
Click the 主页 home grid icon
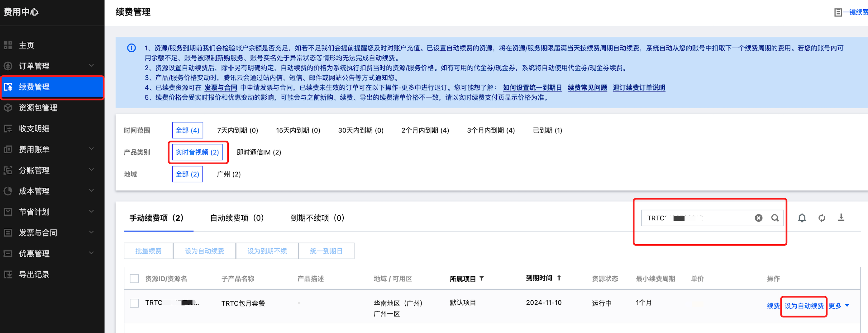8,45
